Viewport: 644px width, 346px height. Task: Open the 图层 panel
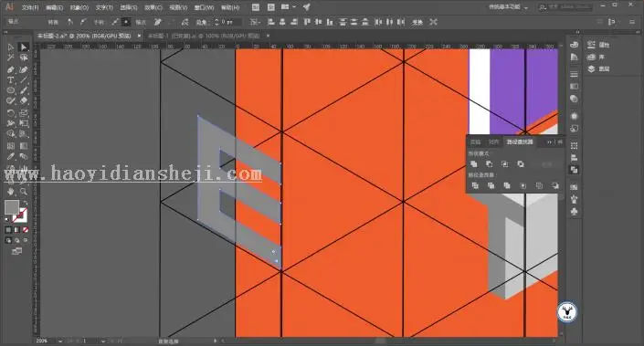[x=599, y=69]
